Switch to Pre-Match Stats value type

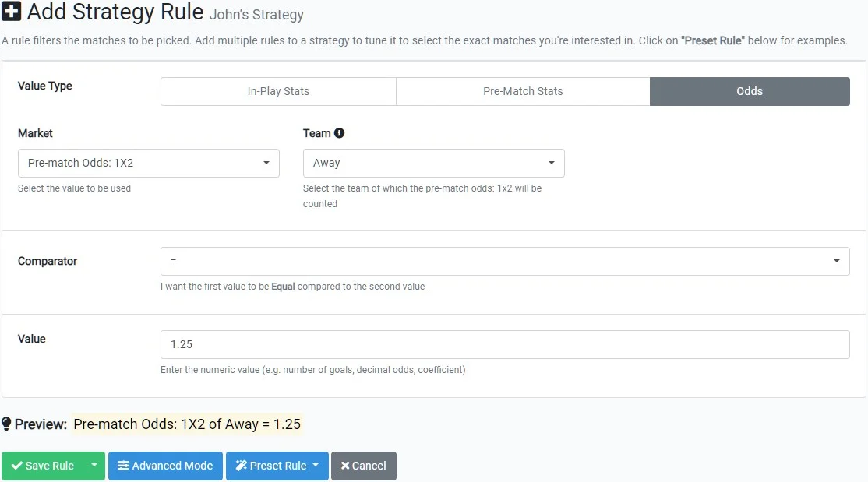[522, 91]
